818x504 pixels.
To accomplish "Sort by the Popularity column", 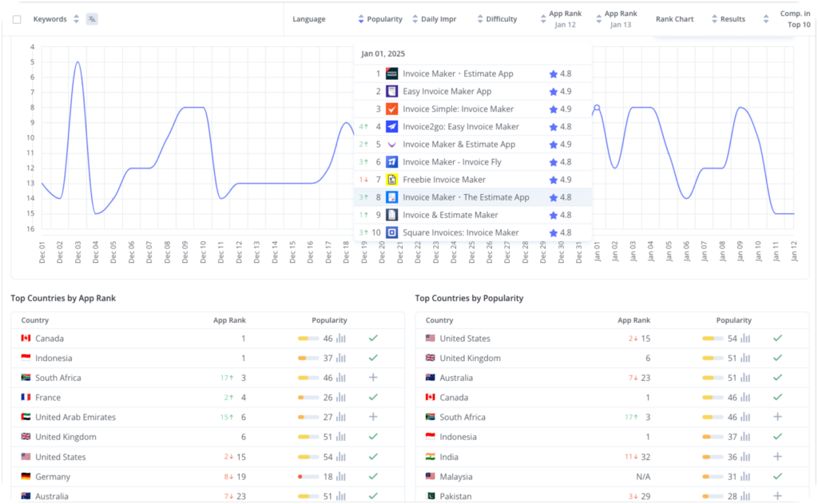I will (x=361, y=19).
